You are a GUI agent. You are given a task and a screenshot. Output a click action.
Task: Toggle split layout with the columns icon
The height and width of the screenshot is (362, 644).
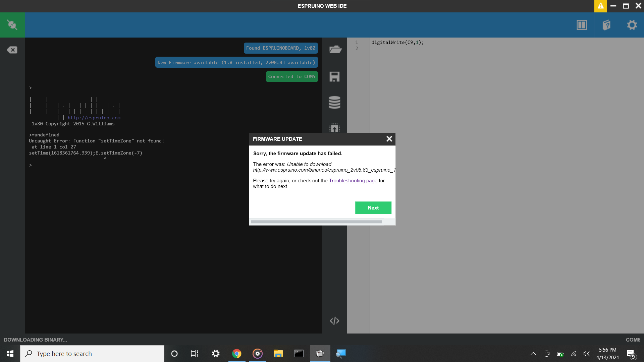(582, 25)
